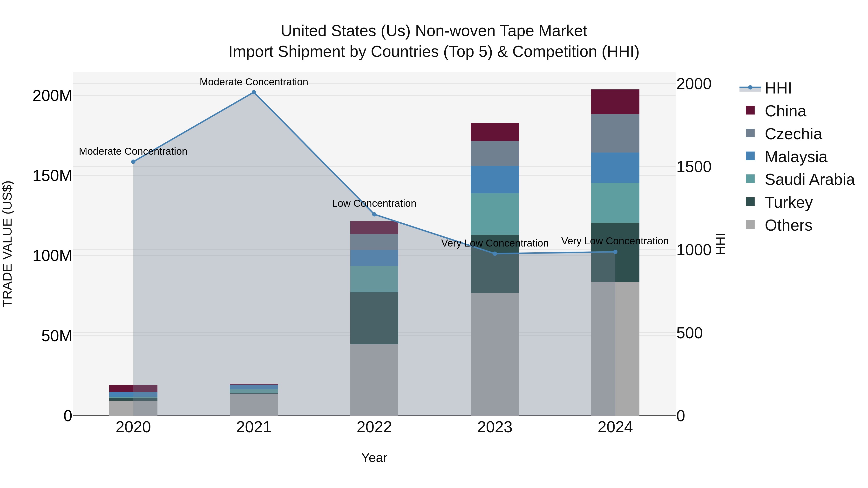The image size is (868, 488).
Task: Click the Turkey segment of 2023 bar
Action: (x=495, y=264)
